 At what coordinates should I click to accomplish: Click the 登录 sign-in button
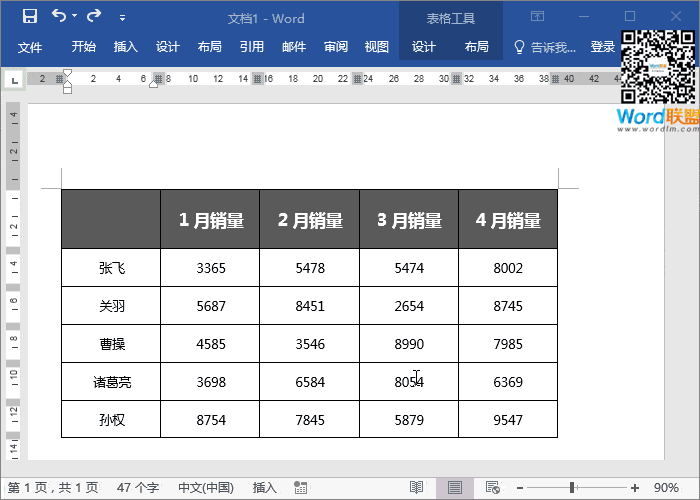pos(603,47)
